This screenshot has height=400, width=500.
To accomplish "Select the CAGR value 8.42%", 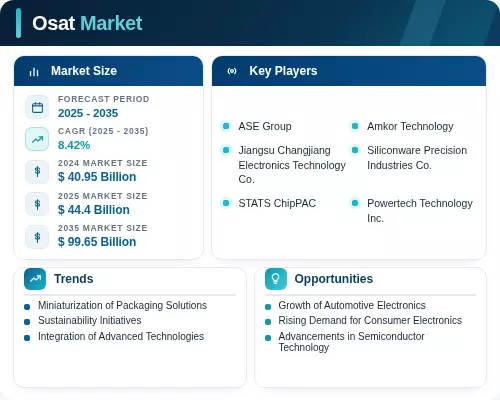I will 74,145.
